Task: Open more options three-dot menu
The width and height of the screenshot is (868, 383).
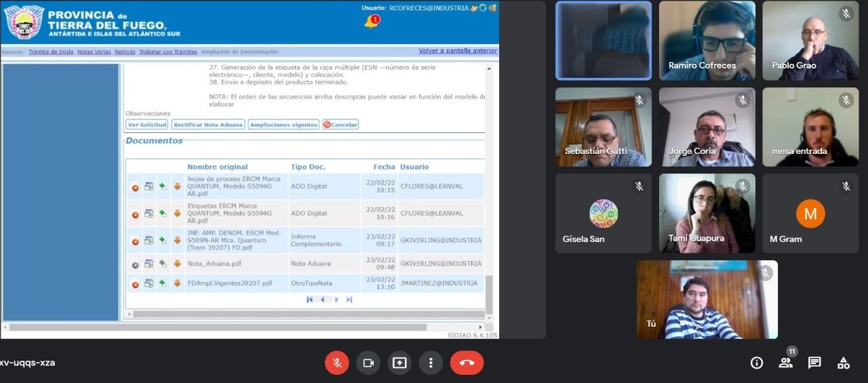Action: pyautogui.click(x=431, y=363)
